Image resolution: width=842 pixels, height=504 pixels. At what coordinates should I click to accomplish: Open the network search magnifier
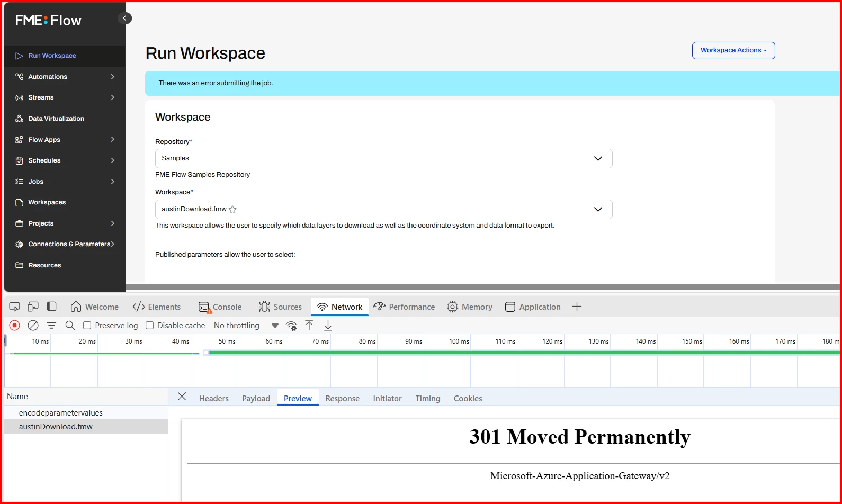(70, 325)
